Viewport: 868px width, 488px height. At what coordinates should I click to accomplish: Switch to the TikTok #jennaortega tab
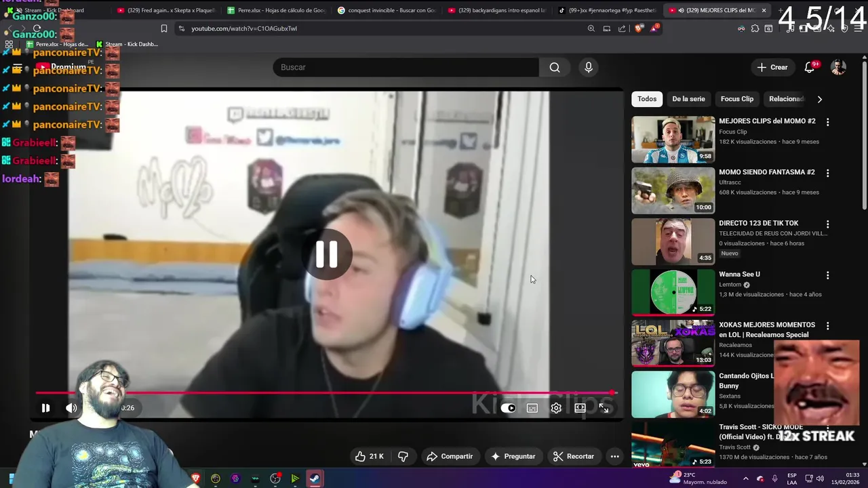coord(607,10)
